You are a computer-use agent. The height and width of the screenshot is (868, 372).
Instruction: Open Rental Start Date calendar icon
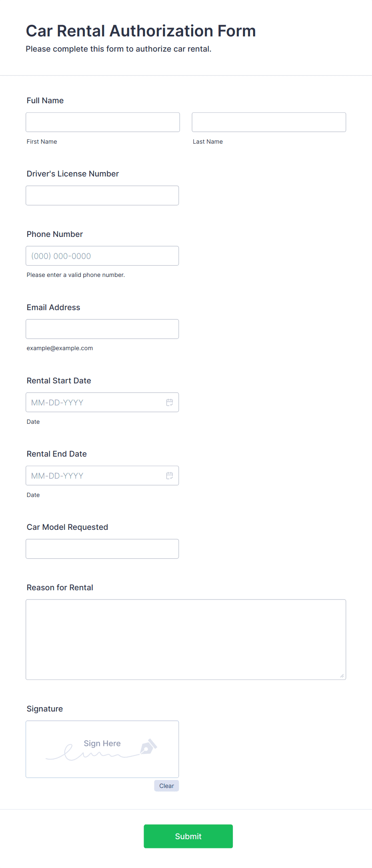click(170, 402)
